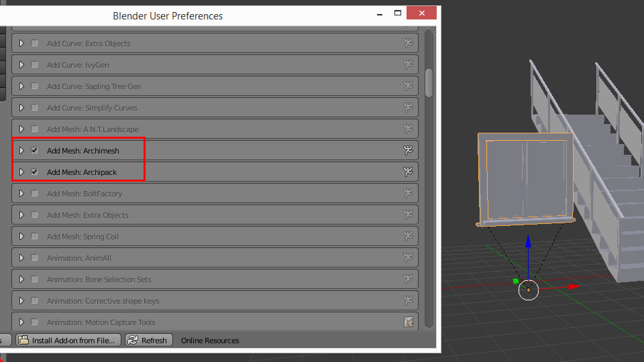Expand Add Curve: Extra Objects details
Image resolution: width=644 pixels, height=362 pixels.
(x=22, y=43)
